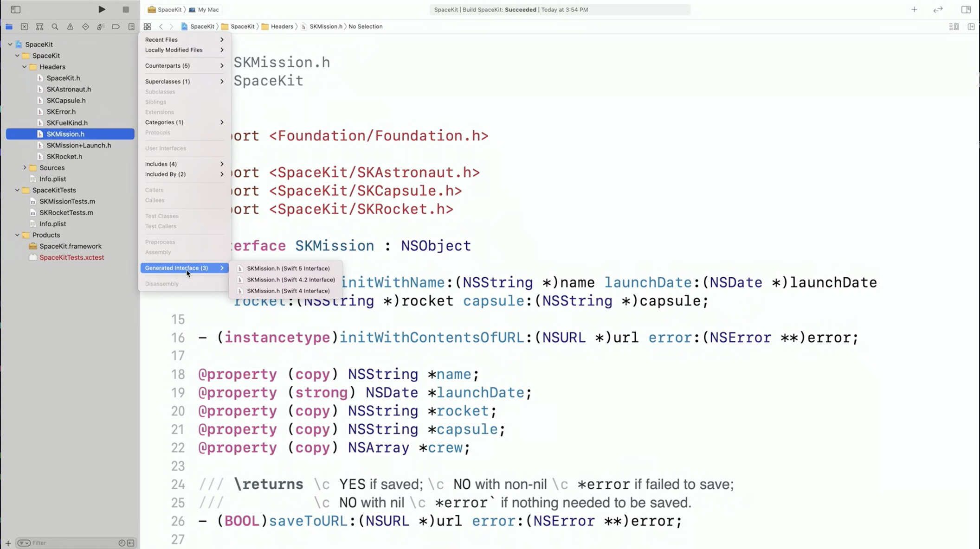
Task: Select Generated Interface (3) menu item
Action: coord(184,268)
